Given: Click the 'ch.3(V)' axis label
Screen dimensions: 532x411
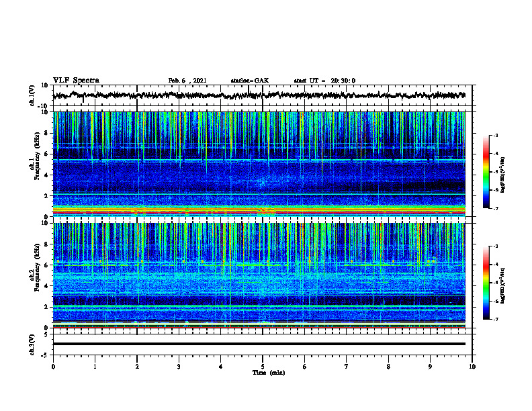Looking at the screenshot, I should pos(32,345).
